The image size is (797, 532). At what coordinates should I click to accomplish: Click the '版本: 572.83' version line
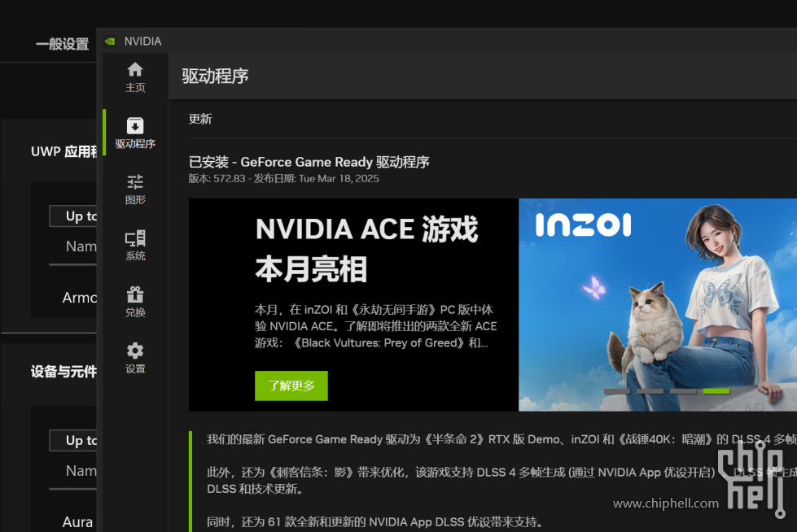pos(283,179)
